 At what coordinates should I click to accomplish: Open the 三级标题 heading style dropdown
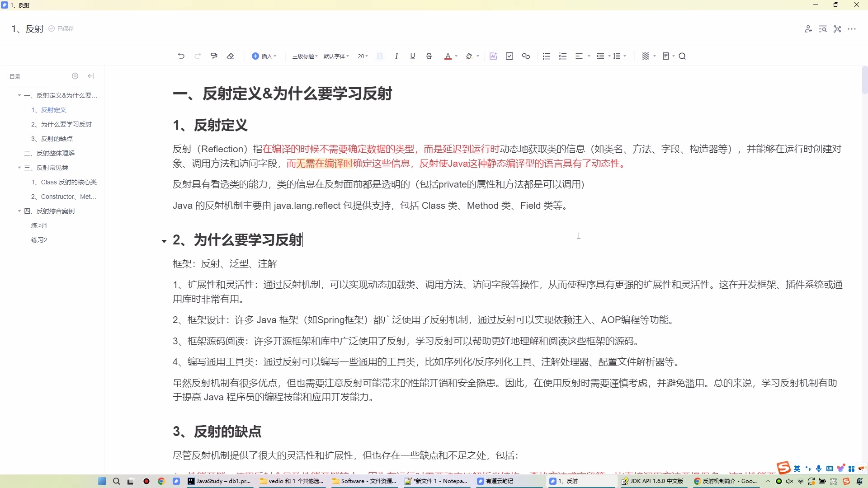[305, 56]
